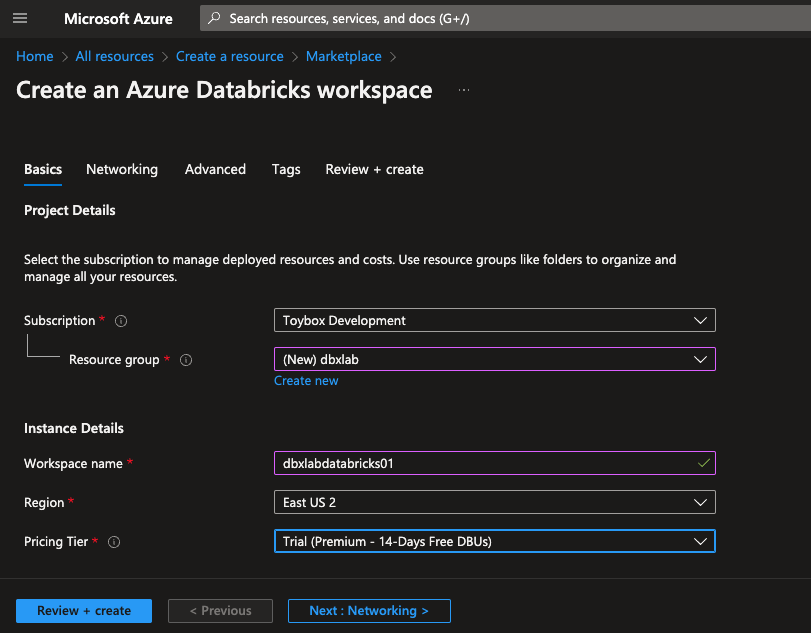Click the Pricing Tier label
The image size is (811, 633).
(x=56, y=542)
